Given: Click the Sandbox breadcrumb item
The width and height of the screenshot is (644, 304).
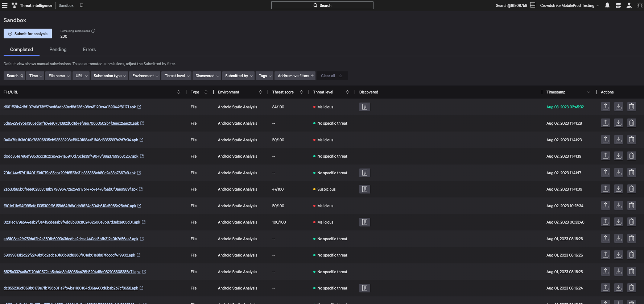Looking at the screenshot, I should pyautogui.click(x=66, y=5).
